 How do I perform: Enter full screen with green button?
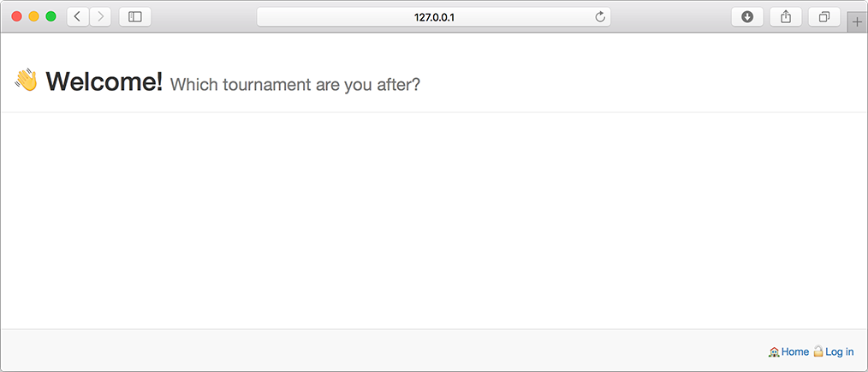(51, 16)
